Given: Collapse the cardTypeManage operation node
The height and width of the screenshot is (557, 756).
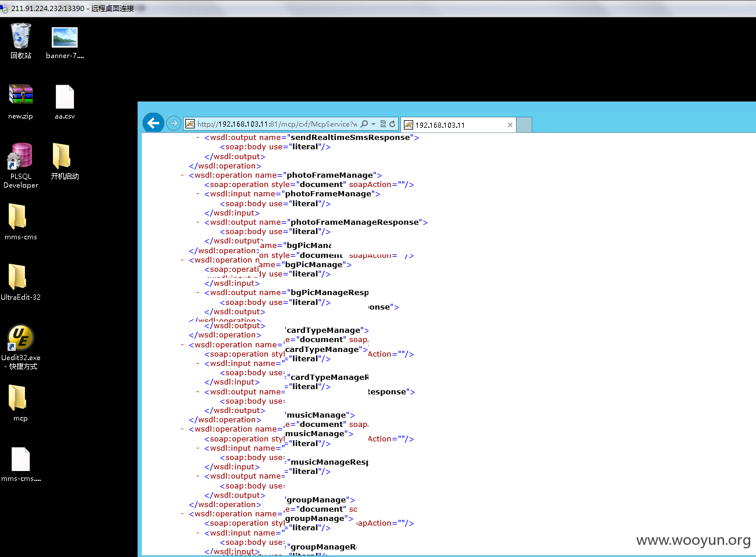Looking at the screenshot, I should pos(182,345).
